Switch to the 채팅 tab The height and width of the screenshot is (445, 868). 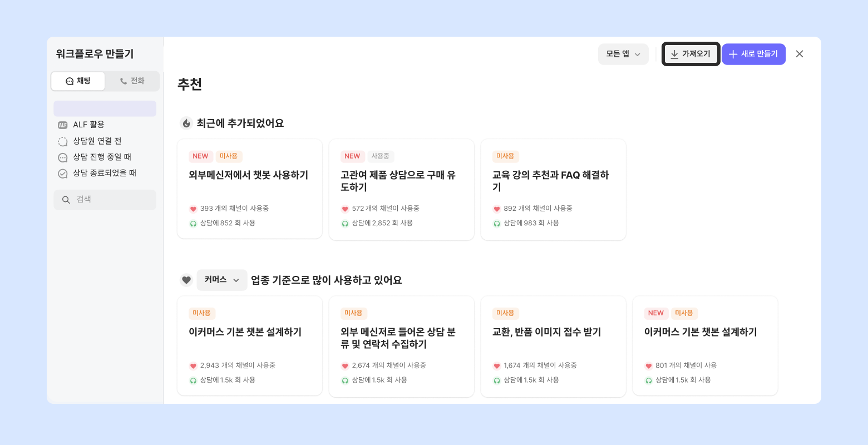(78, 81)
